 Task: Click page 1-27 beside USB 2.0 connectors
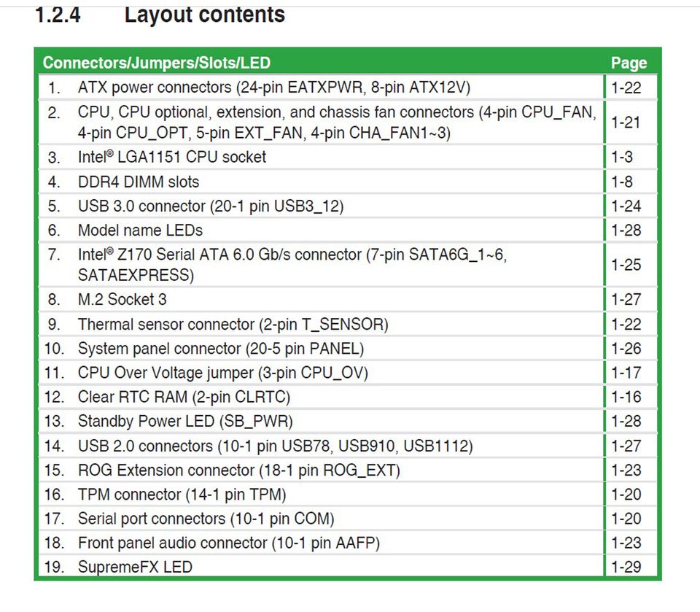tap(626, 446)
